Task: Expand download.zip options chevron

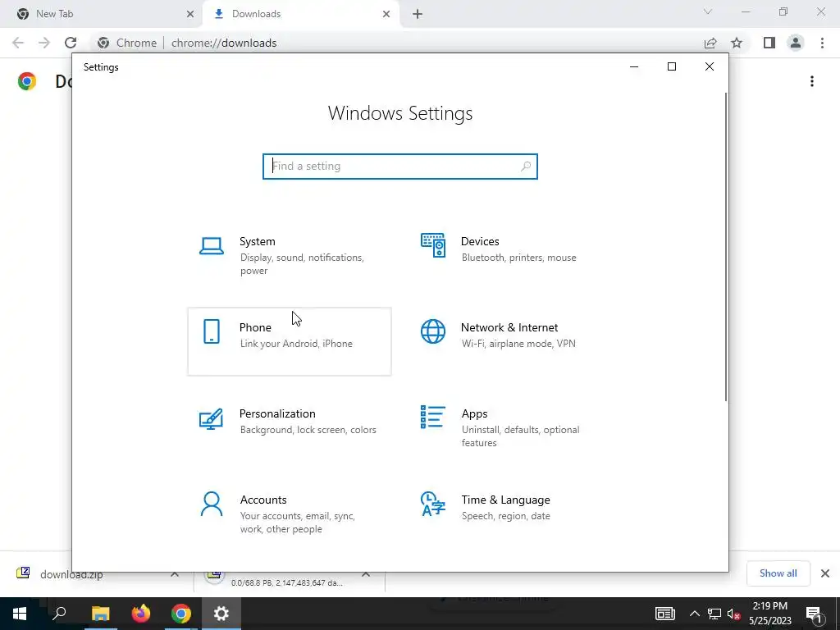Action: [x=175, y=574]
